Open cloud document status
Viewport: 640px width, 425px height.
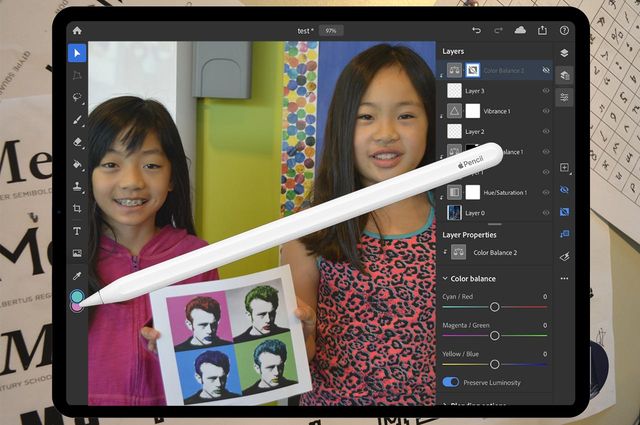pos(520,30)
